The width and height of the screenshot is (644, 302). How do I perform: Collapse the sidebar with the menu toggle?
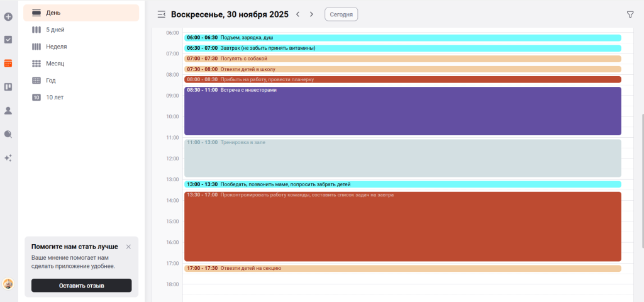point(162,14)
